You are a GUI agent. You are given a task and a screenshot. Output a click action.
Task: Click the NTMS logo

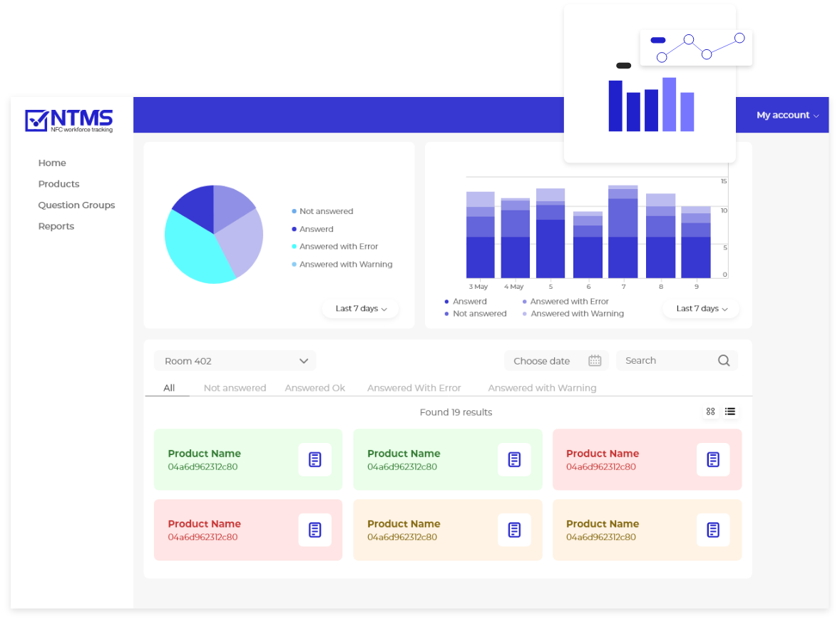click(x=69, y=120)
